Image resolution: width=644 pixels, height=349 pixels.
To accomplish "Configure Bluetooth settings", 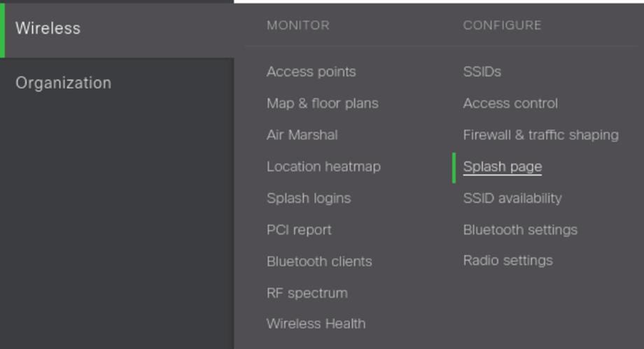I will 520,229.
